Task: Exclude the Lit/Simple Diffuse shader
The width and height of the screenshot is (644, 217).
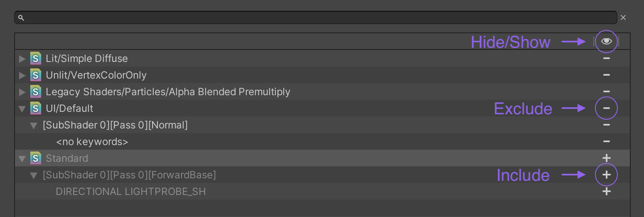Action: (606, 58)
